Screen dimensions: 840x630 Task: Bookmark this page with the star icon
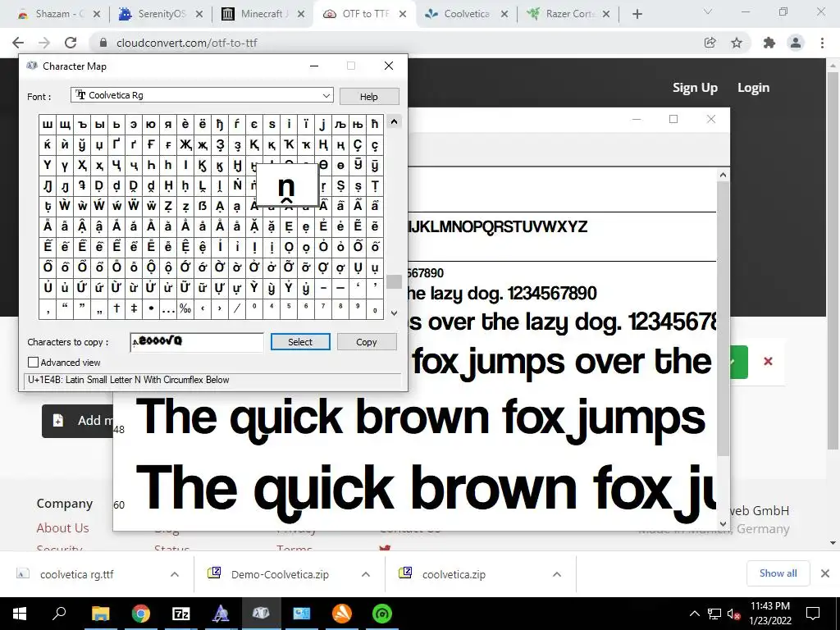point(737,43)
